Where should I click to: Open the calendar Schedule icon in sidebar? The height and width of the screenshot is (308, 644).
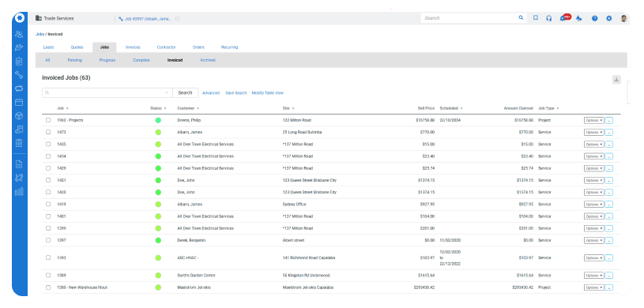[x=19, y=102]
